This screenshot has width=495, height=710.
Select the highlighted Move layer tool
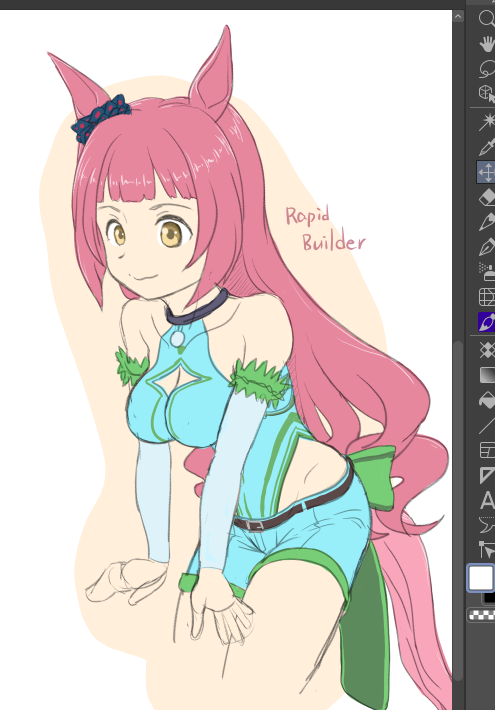click(x=486, y=173)
